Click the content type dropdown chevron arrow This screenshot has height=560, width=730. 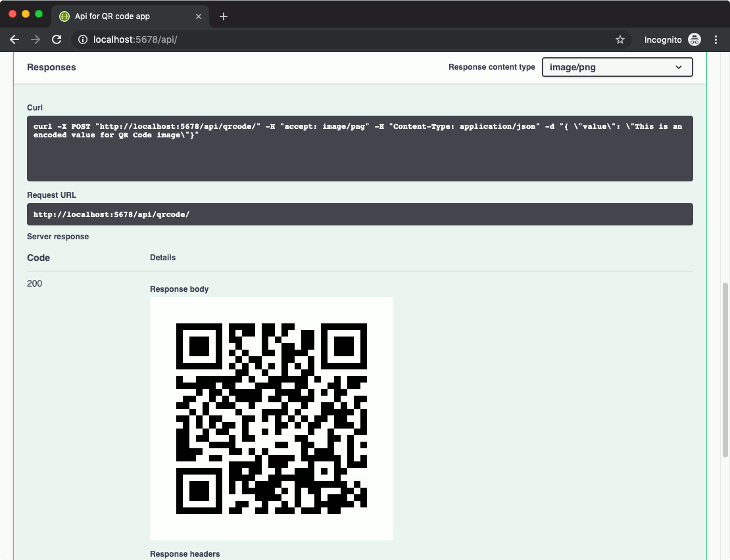(x=679, y=67)
